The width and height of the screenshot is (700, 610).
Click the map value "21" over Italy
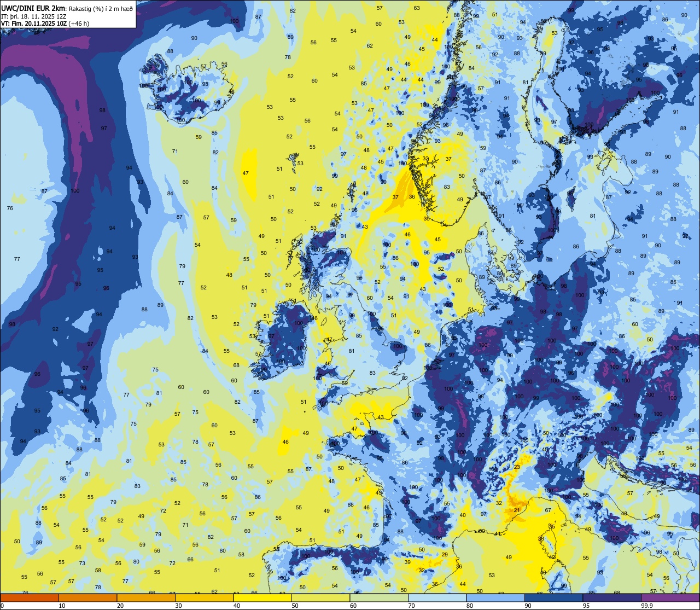(x=517, y=510)
